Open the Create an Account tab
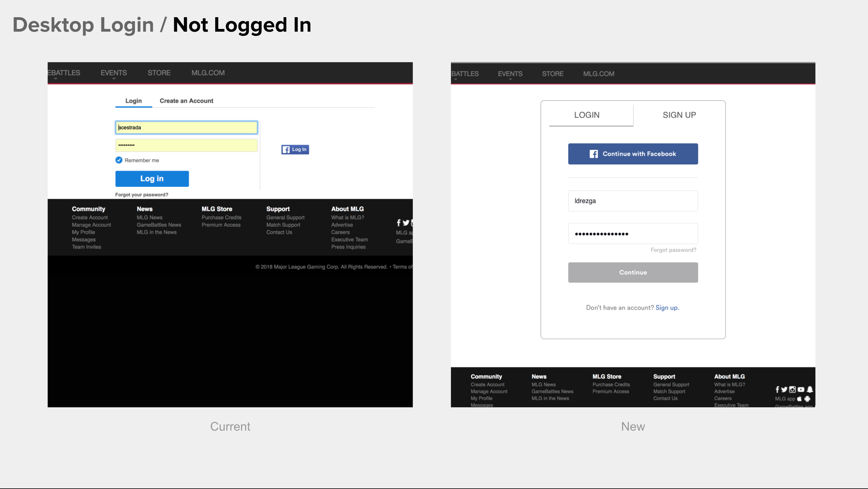868x489 pixels. pyautogui.click(x=186, y=101)
